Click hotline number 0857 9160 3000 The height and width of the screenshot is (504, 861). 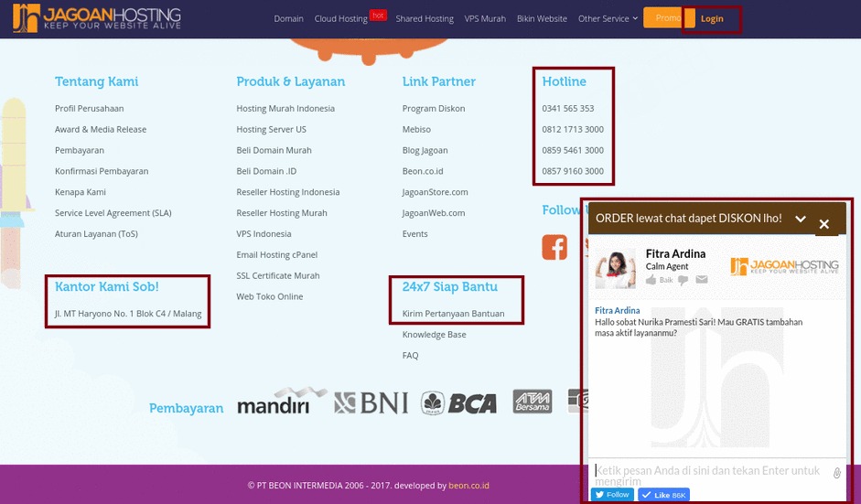573,171
